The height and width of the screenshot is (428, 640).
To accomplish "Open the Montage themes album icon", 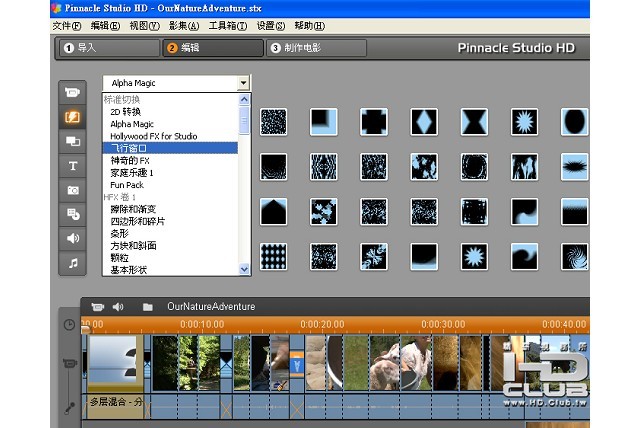I will coord(72,142).
